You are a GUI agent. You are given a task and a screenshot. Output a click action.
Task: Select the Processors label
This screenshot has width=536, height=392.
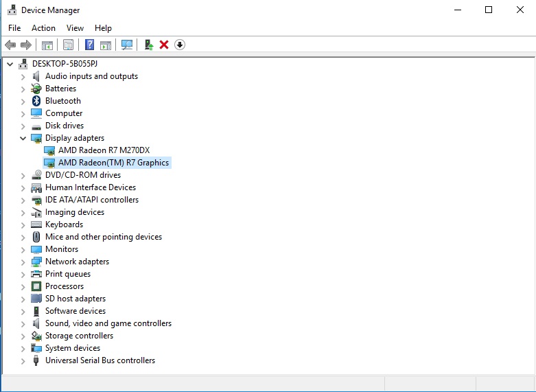pos(65,286)
